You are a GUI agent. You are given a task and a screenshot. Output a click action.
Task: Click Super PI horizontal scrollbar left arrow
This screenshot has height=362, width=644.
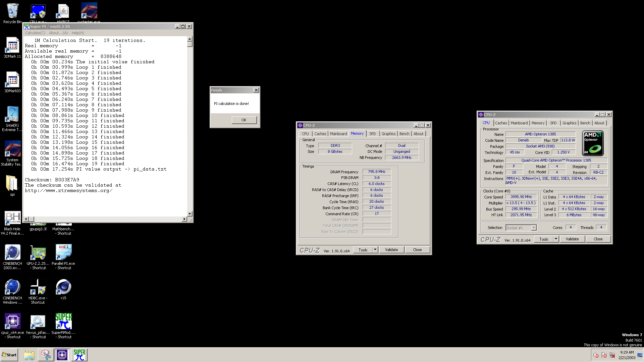[x=26, y=219]
